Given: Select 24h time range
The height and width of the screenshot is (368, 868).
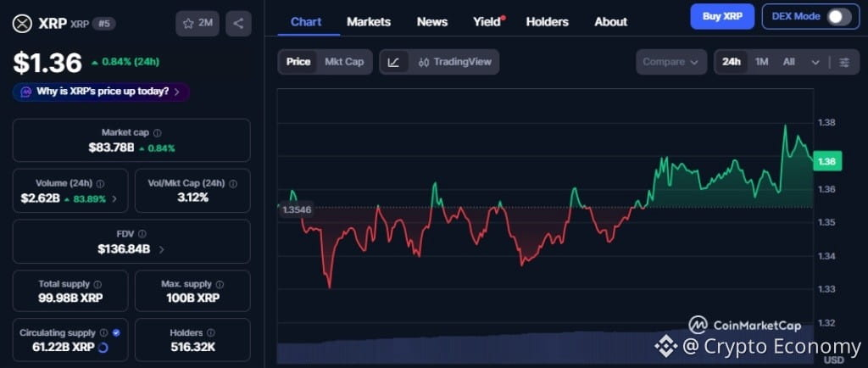Looking at the screenshot, I should [732, 62].
